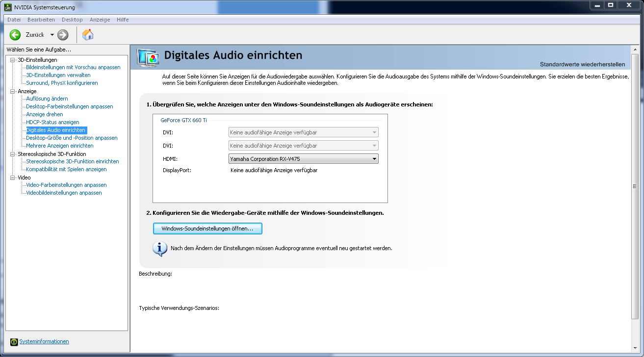644x357 pixels.
Task: Click the Digitales Audio header monitor icon
Action: (148, 58)
